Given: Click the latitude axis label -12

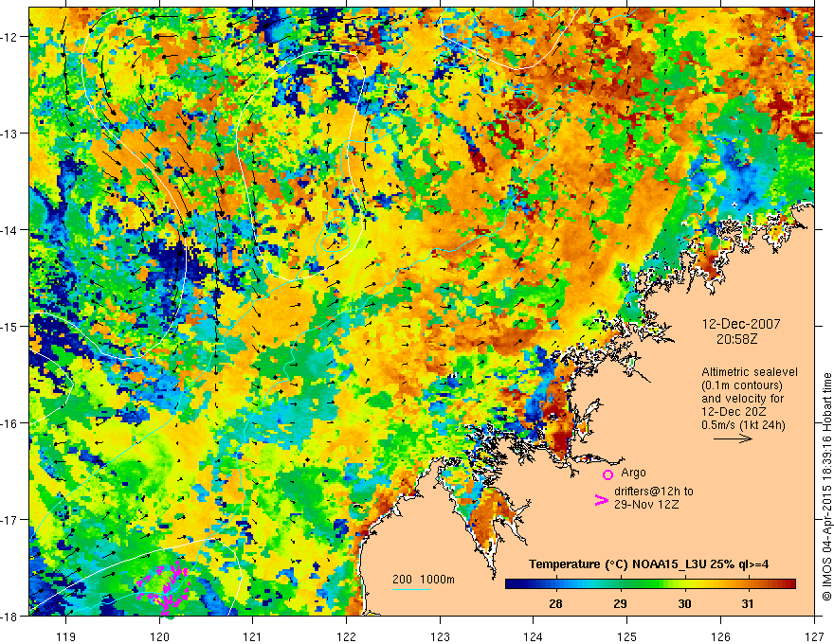Looking at the screenshot, I should 10,37.
